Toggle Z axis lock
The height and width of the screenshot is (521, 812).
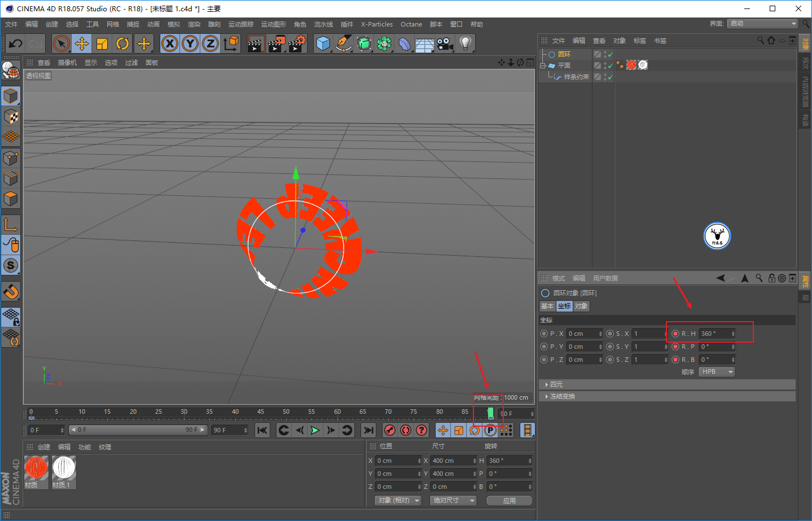pos(210,43)
